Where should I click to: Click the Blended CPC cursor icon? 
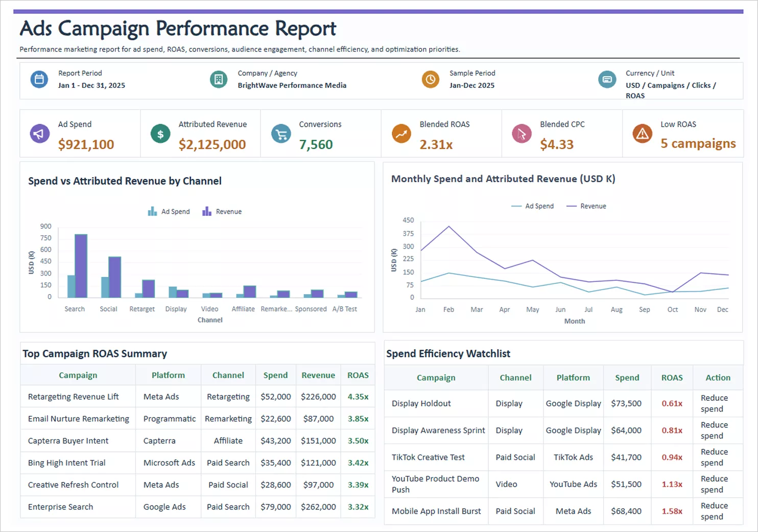click(x=522, y=134)
